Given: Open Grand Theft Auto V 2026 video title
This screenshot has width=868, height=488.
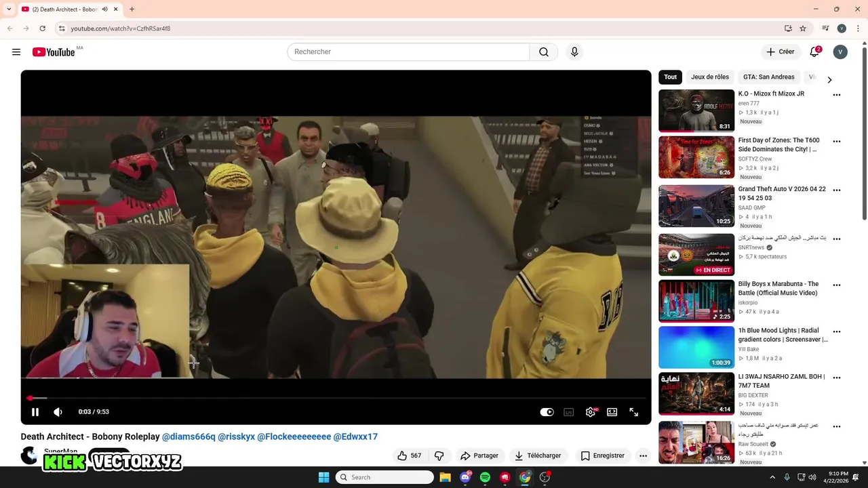Looking at the screenshot, I should [782, 194].
